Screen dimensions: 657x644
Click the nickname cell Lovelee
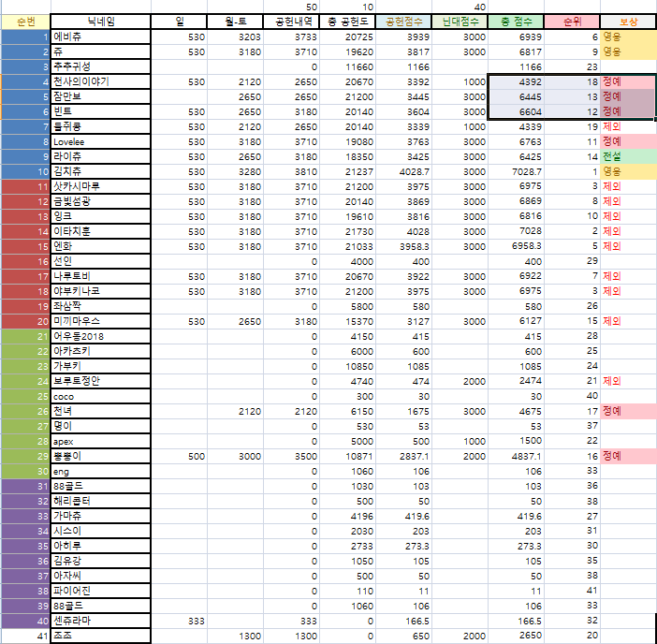(x=100, y=141)
